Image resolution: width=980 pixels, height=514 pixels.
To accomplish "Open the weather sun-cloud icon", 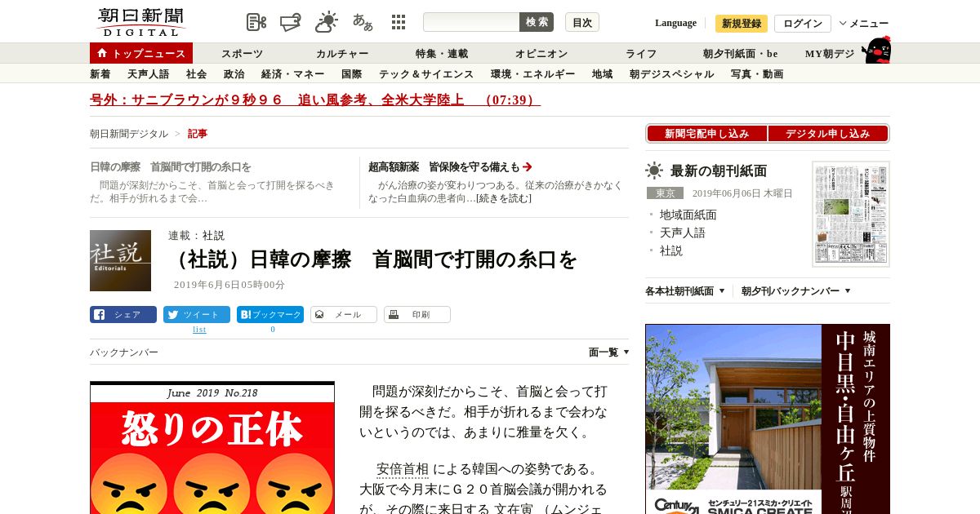I will pos(327,23).
